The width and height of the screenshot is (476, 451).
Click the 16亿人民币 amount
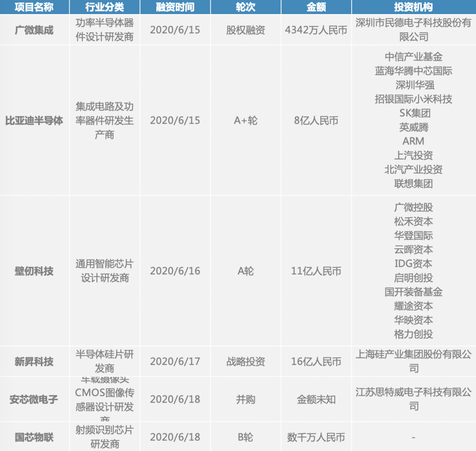point(316,361)
